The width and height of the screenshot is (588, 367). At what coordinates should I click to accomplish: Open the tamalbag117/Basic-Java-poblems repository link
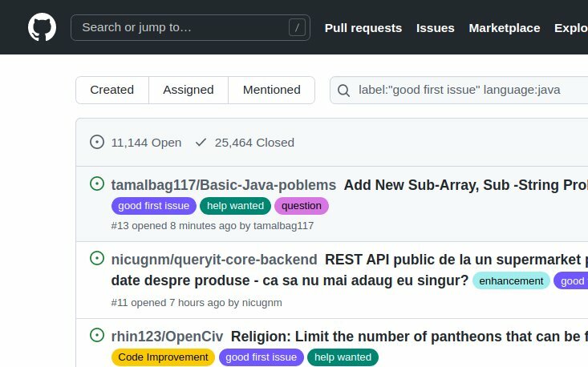point(224,185)
